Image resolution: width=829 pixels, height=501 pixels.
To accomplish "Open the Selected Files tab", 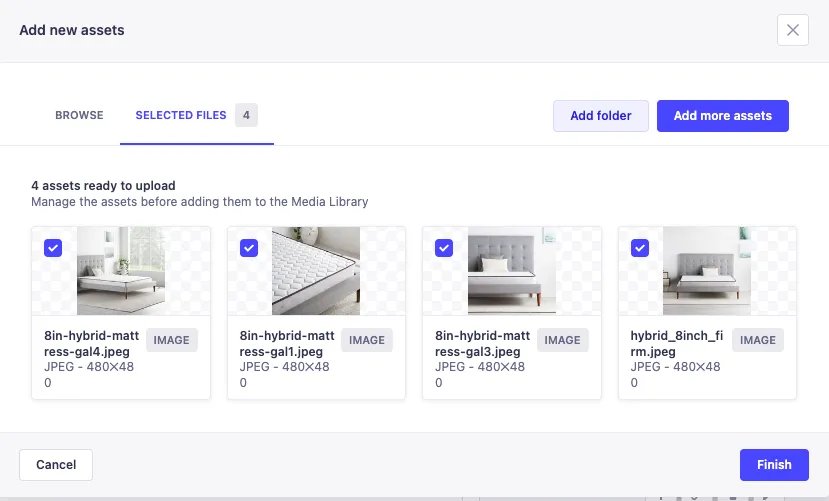I will click(181, 116).
